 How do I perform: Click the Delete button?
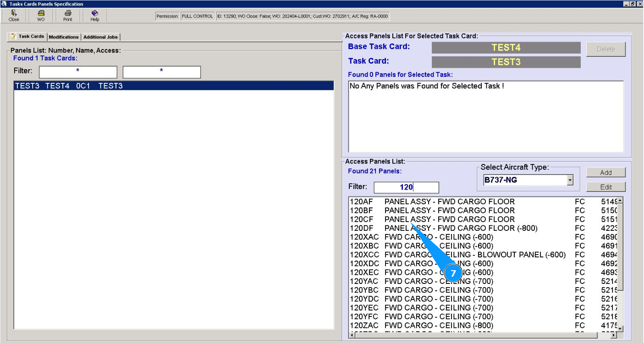point(606,49)
